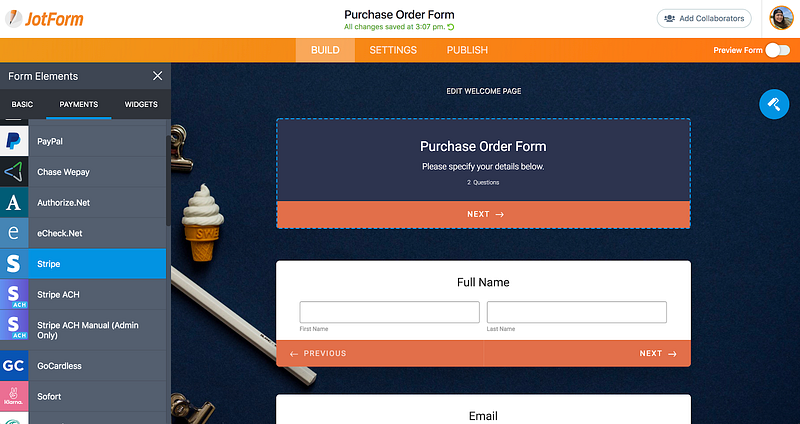Open the user profile avatar menu
800x424 pixels.
[781, 18]
